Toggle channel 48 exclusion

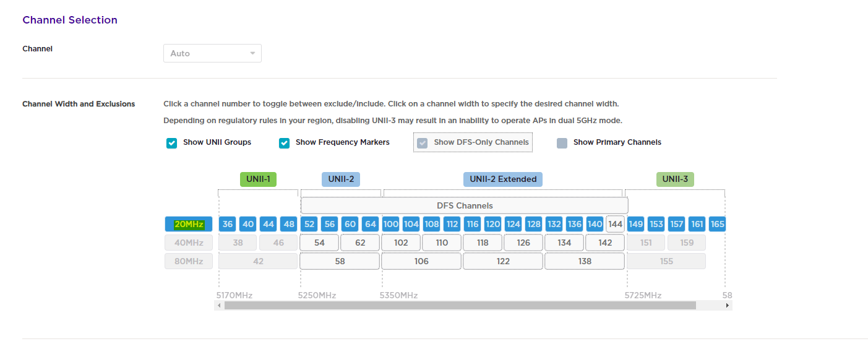click(x=288, y=224)
